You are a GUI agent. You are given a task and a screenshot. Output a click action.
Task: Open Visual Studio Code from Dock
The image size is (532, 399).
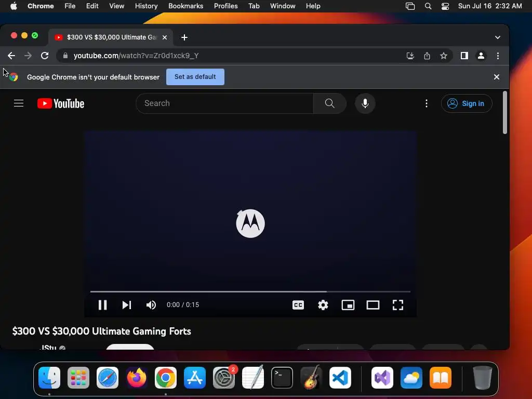340,378
